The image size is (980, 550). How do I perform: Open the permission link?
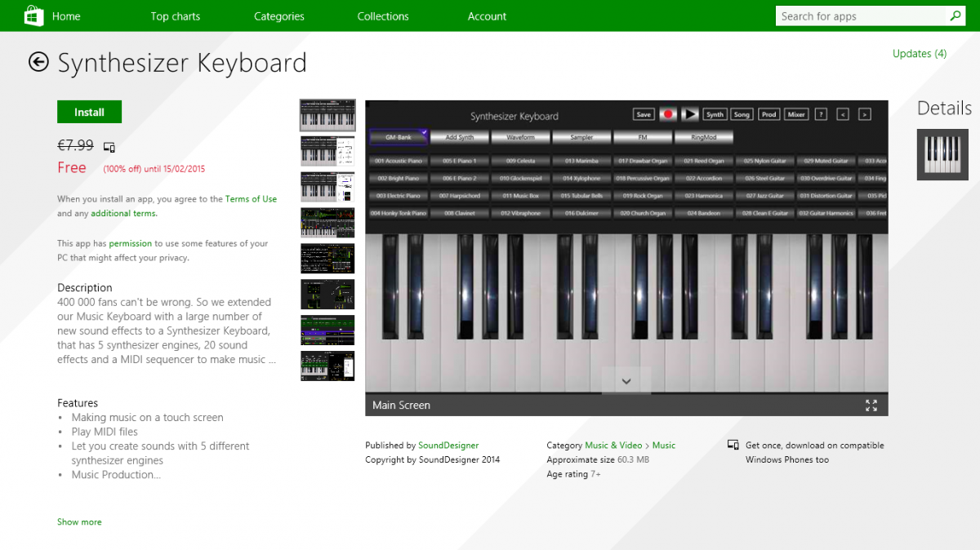point(131,243)
